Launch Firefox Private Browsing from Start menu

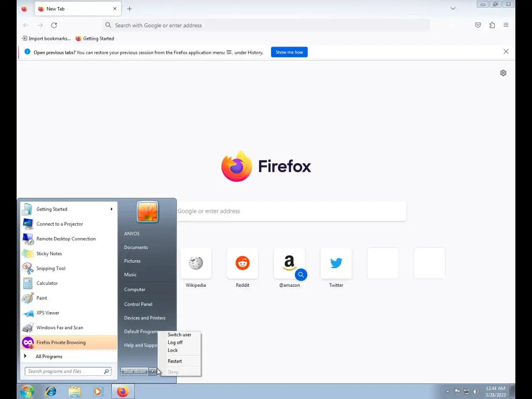tap(69, 342)
